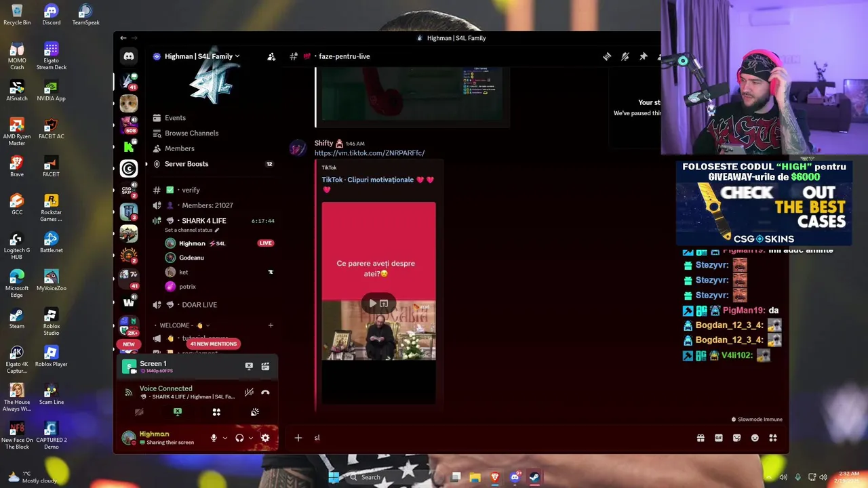The width and height of the screenshot is (868, 488).
Task: Open Members list entry
Action: [x=213, y=148]
